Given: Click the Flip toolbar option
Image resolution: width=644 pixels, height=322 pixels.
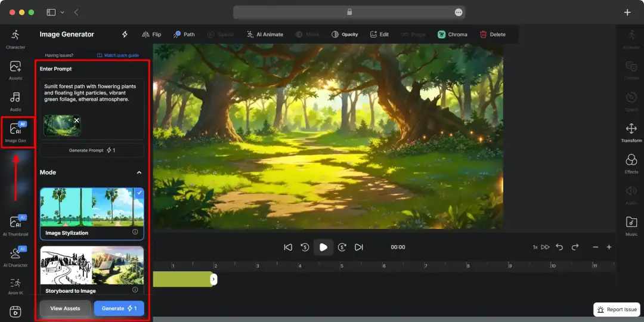Looking at the screenshot, I should pyautogui.click(x=151, y=35).
